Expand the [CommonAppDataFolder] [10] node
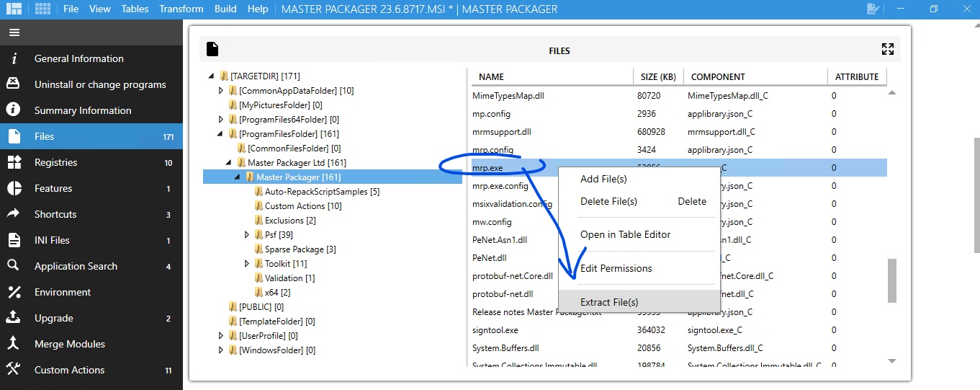 [221, 90]
